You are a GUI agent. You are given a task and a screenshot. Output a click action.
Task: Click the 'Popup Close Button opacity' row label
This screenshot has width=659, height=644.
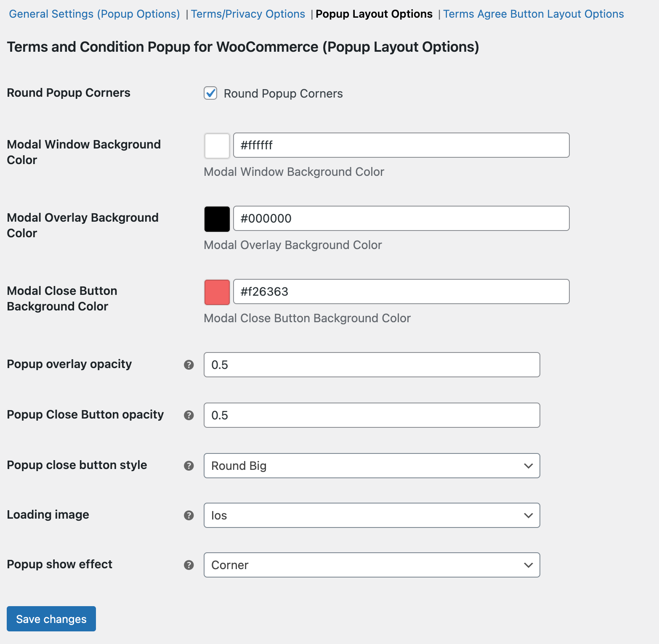click(x=85, y=414)
